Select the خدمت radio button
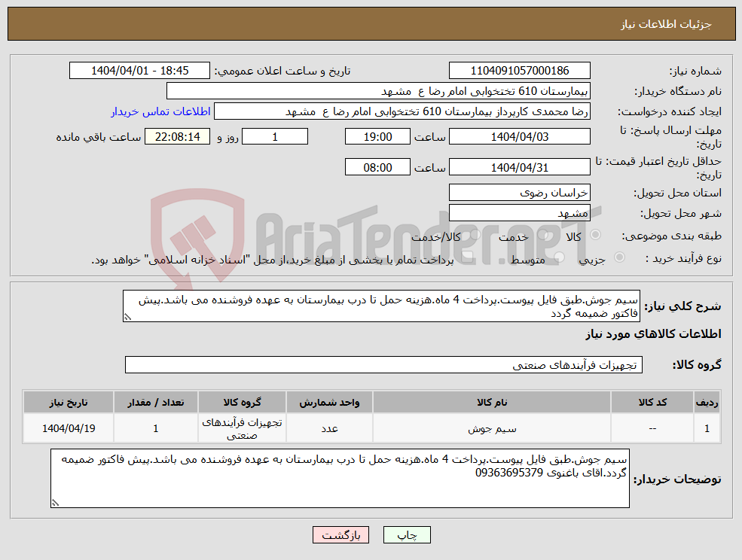 pyautogui.click(x=543, y=235)
